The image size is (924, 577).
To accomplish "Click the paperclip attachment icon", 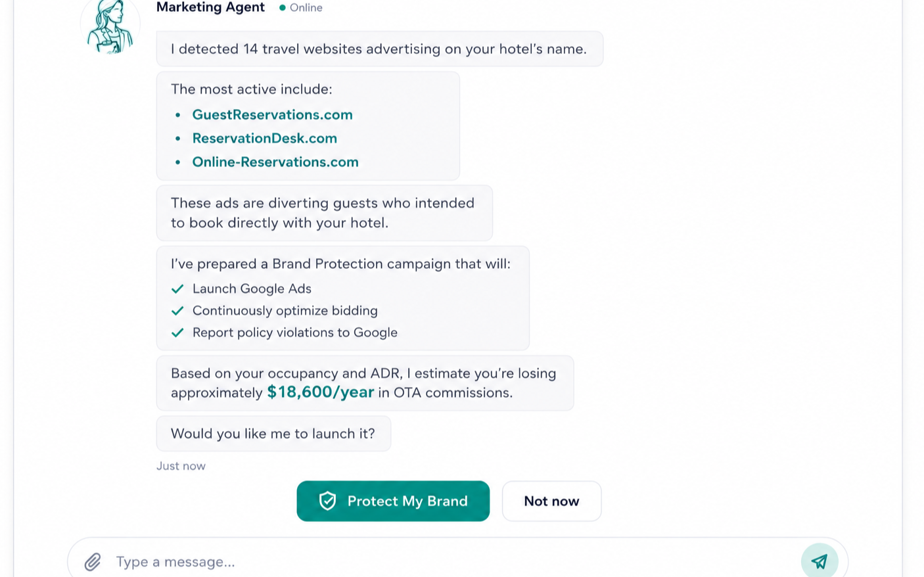I will point(93,562).
